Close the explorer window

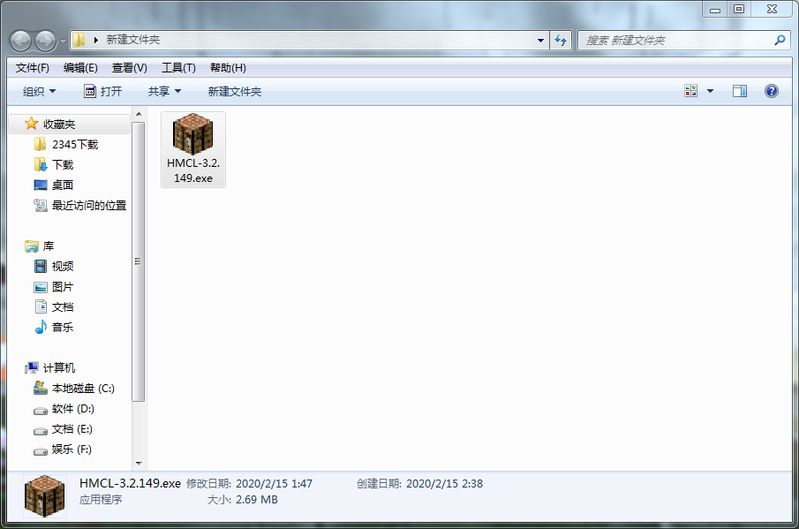point(772,9)
